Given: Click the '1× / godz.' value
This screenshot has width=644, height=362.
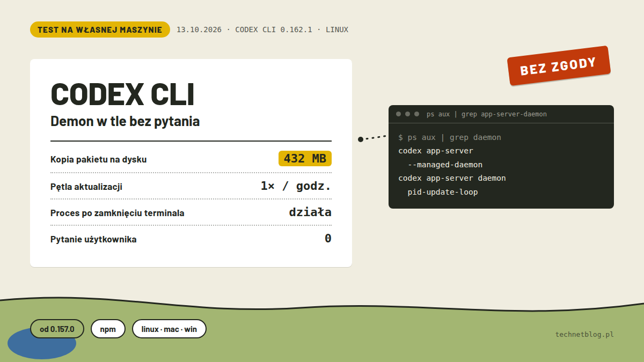Looking at the screenshot, I should 296,186.
